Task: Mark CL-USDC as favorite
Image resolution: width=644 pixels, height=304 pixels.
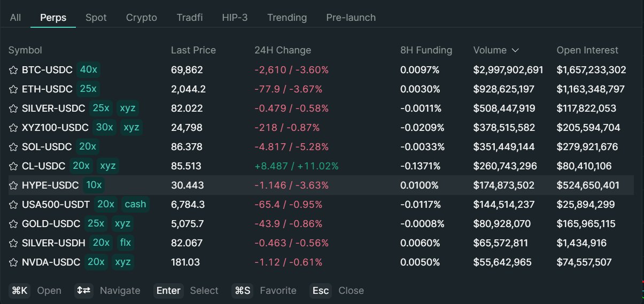Action: click(x=13, y=166)
